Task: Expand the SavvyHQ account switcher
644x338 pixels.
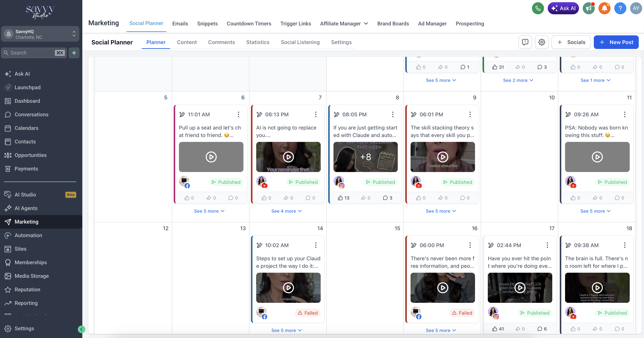Action: point(40,34)
